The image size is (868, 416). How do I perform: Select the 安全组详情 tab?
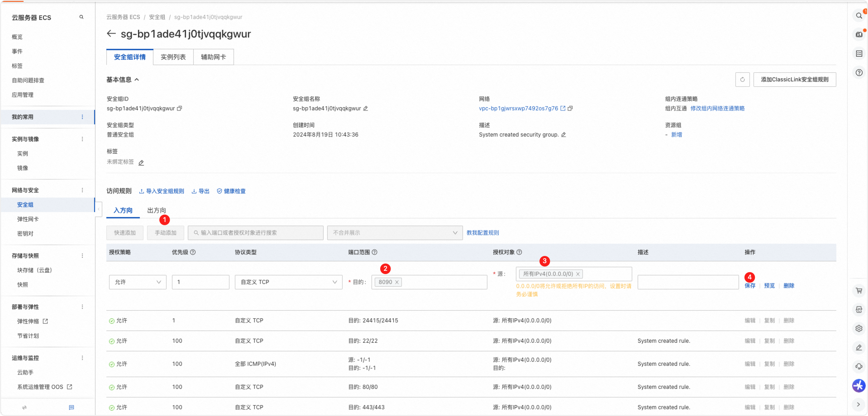click(x=130, y=57)
